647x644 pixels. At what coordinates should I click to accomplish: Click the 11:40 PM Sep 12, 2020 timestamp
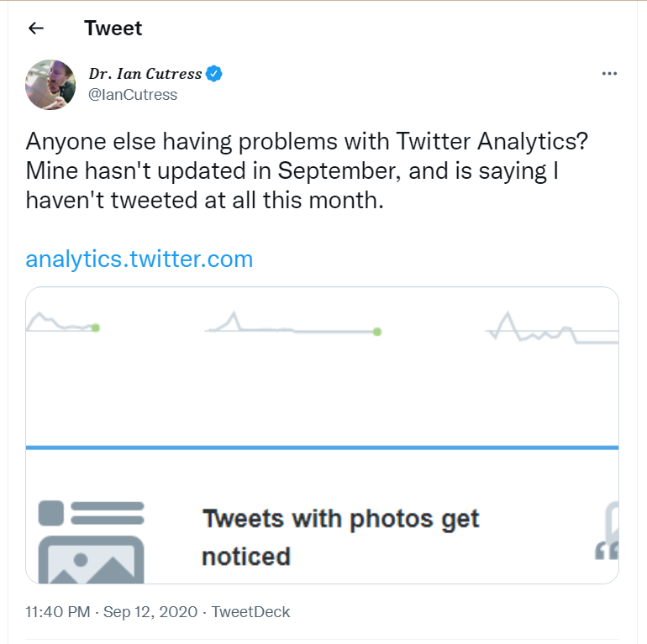pos(113,612)
